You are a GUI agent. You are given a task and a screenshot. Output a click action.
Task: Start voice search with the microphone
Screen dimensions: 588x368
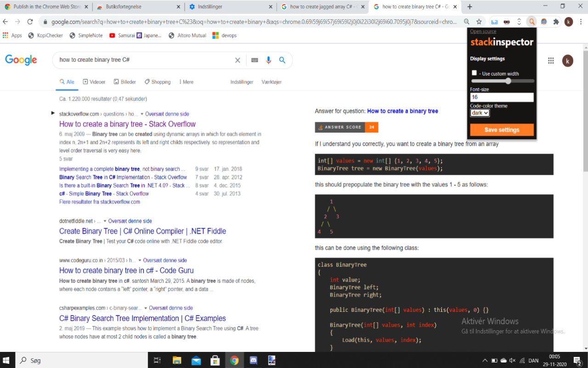pos(269,60)
